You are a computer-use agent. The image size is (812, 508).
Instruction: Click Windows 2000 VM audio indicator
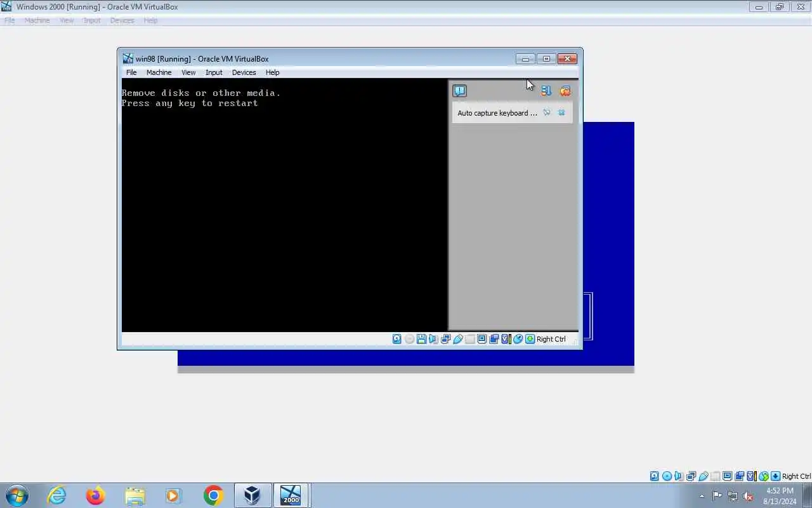click(679, 476)
